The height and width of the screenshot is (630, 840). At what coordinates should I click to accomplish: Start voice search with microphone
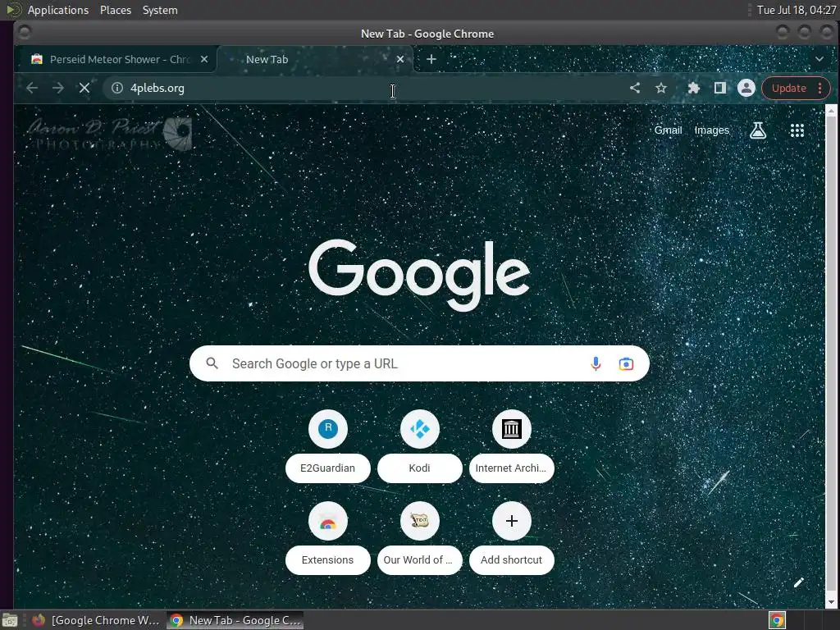(596, 363)
